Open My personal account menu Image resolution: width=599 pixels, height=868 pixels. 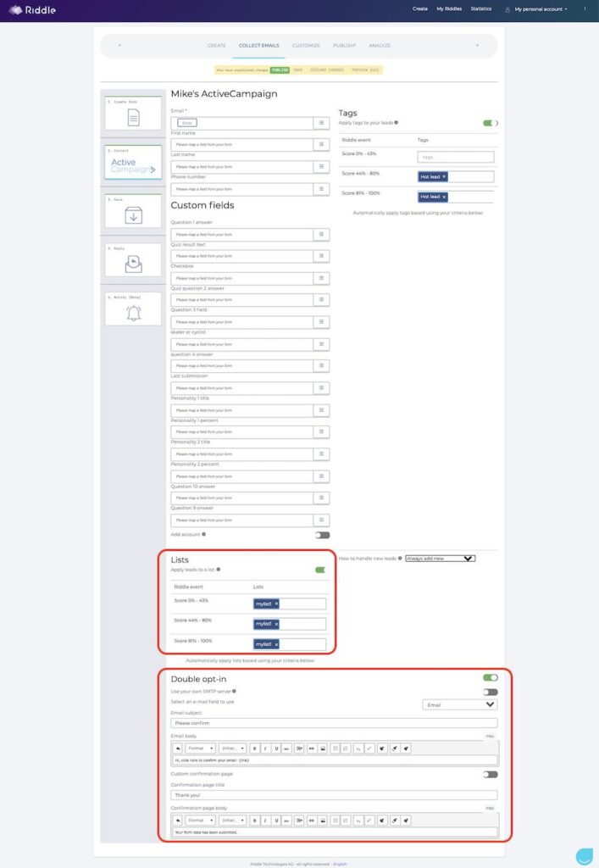[536, 9]
